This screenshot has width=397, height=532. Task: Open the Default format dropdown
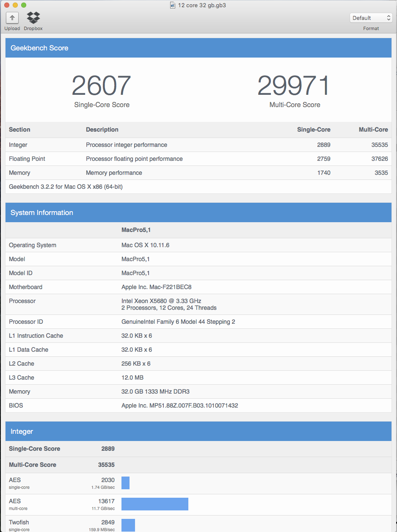point(371,18)
